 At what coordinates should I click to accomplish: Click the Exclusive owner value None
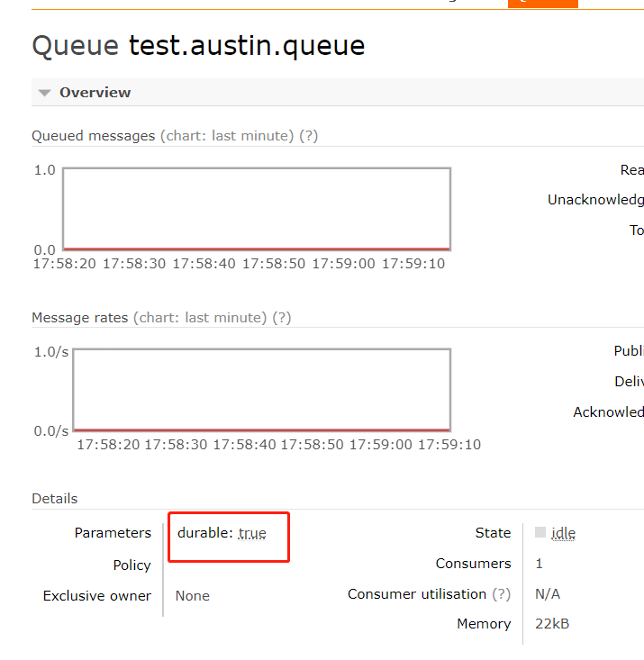(193, 596)
